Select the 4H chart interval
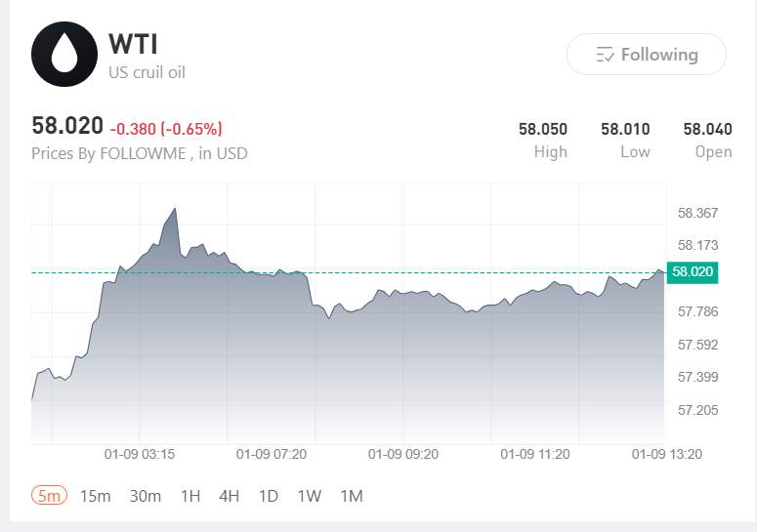This screenshot has width=757, height=532. (x=230, y=496)
